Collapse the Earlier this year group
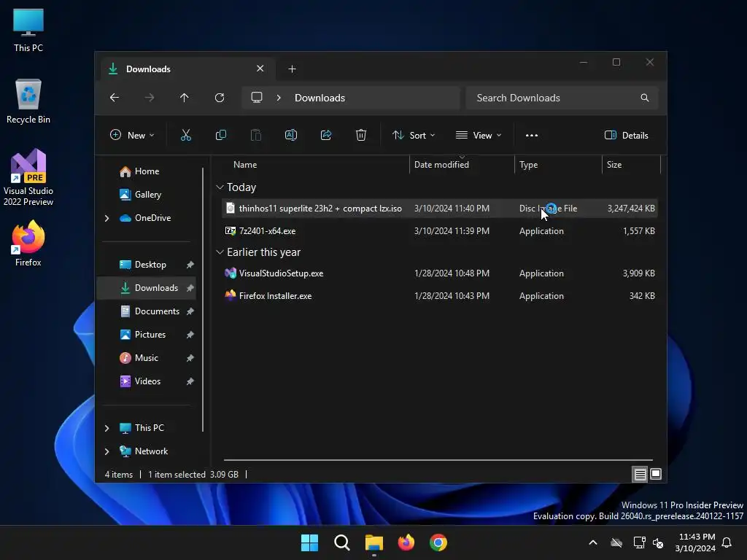 pos(220,252)
